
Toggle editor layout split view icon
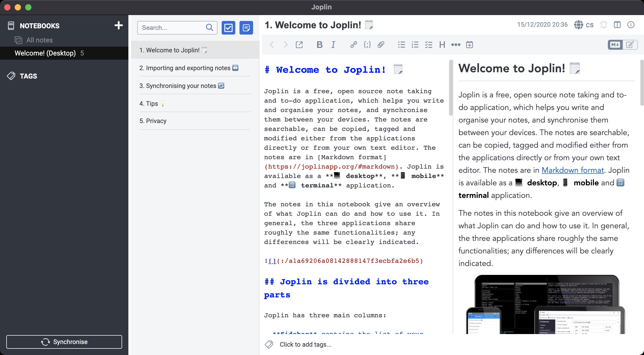click(x=617, y=25)
